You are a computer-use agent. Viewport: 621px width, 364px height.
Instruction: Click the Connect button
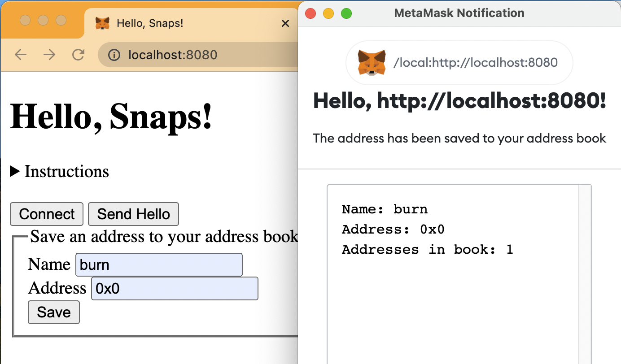tap(47, 214)
